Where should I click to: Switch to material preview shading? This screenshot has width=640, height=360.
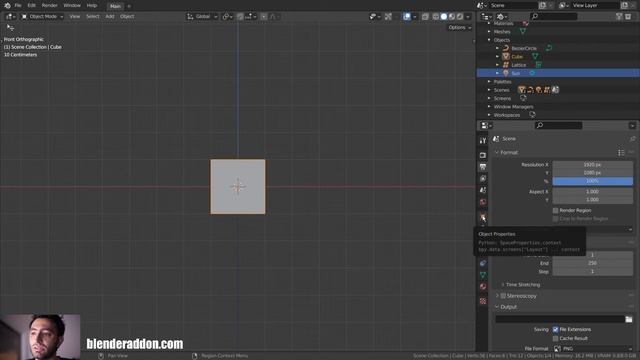[x=452, y=16]
